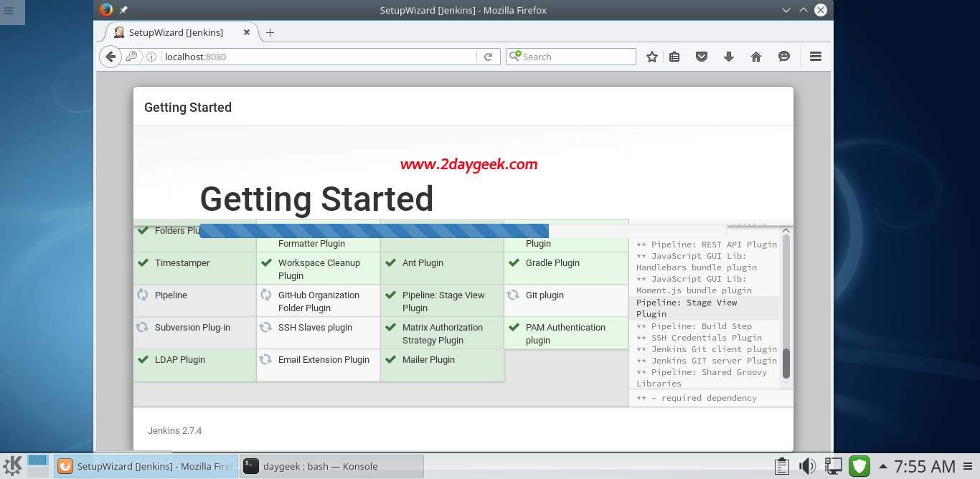Click the checkmark beside LDAP Plugin

[143, 359]
